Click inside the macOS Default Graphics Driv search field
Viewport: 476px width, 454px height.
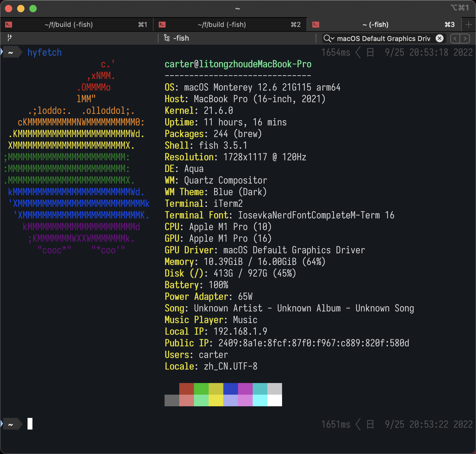[x=384, y=38]
